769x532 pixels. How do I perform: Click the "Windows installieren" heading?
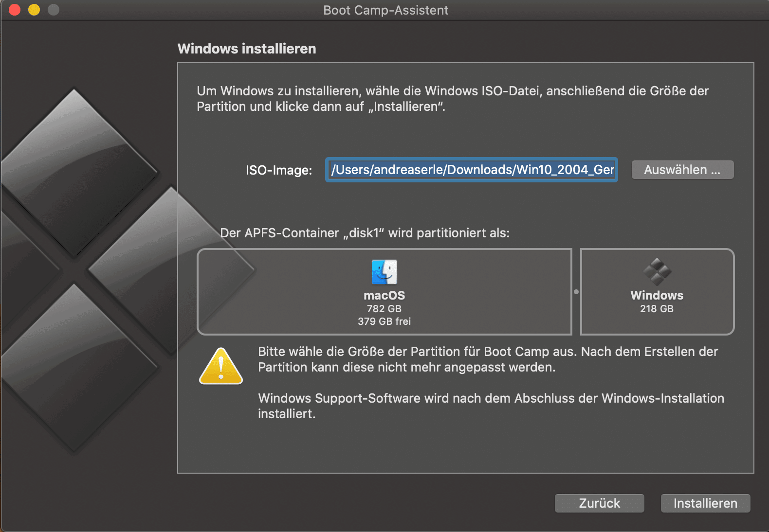[247, 49]
